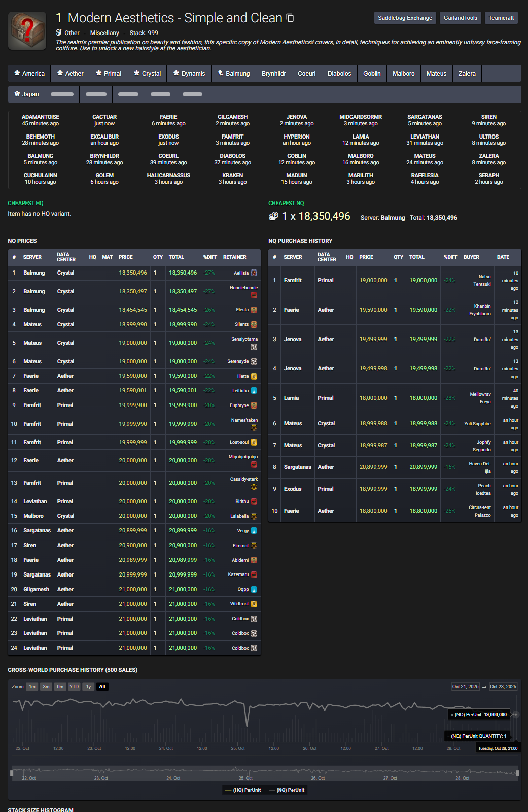
Task: Click the Oct 28, 2025 end date field
Action: coord(503,687)
